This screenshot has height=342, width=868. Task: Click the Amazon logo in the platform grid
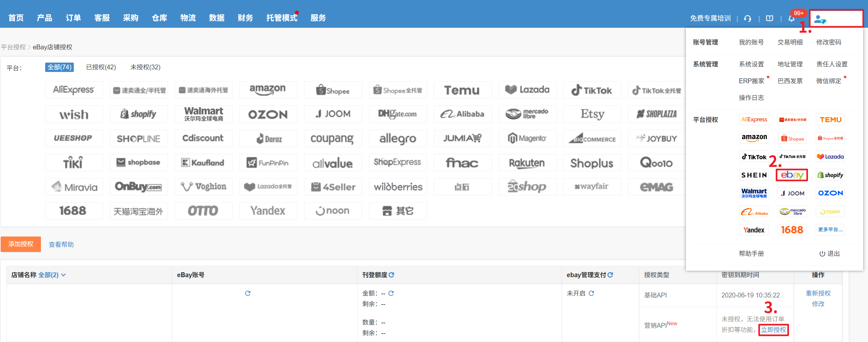pyautogui.click(x=268, y=90)
